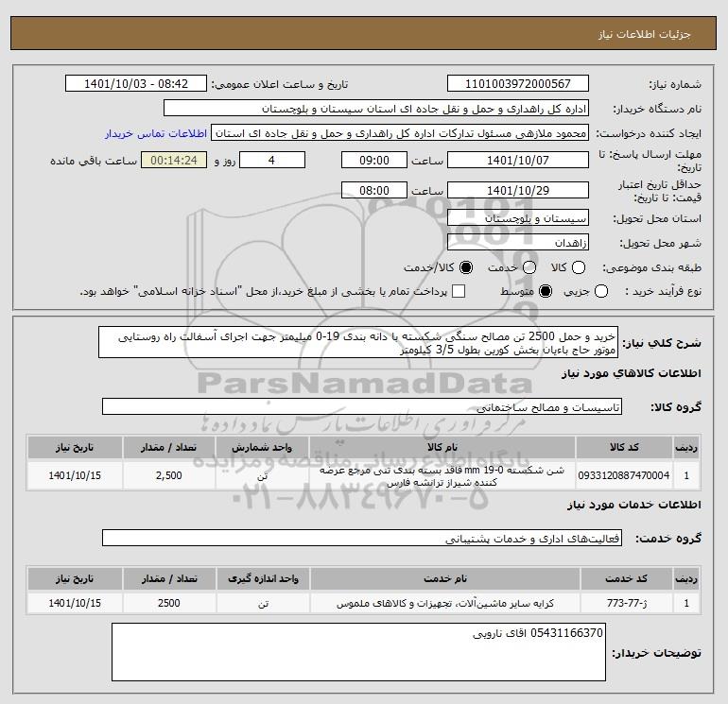
Task: Choose the جزیی purchase process radio
Action: [601, 291]
